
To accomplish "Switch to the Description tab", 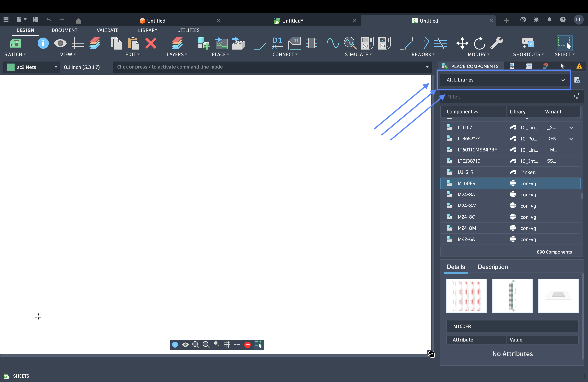I will point(493,267).
